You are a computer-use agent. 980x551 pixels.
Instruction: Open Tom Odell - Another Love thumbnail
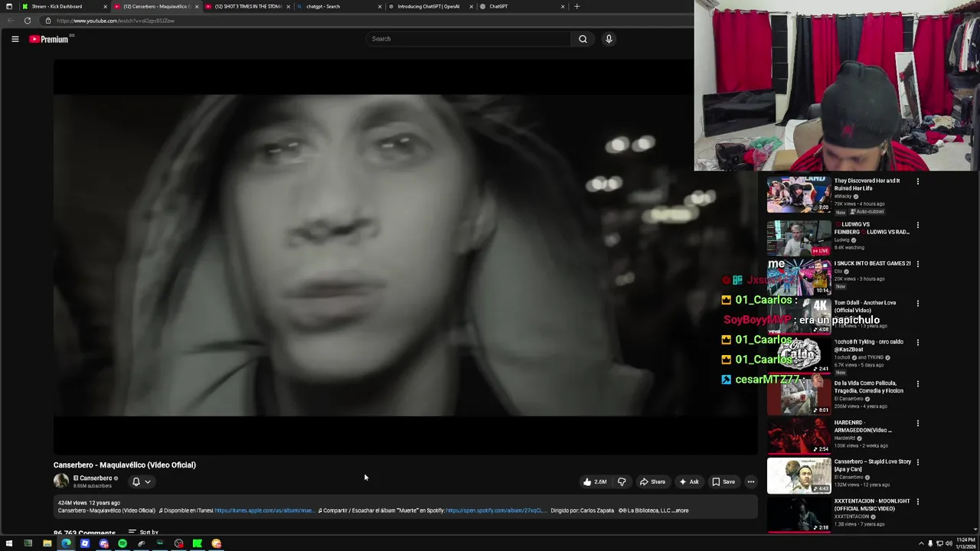799,316
